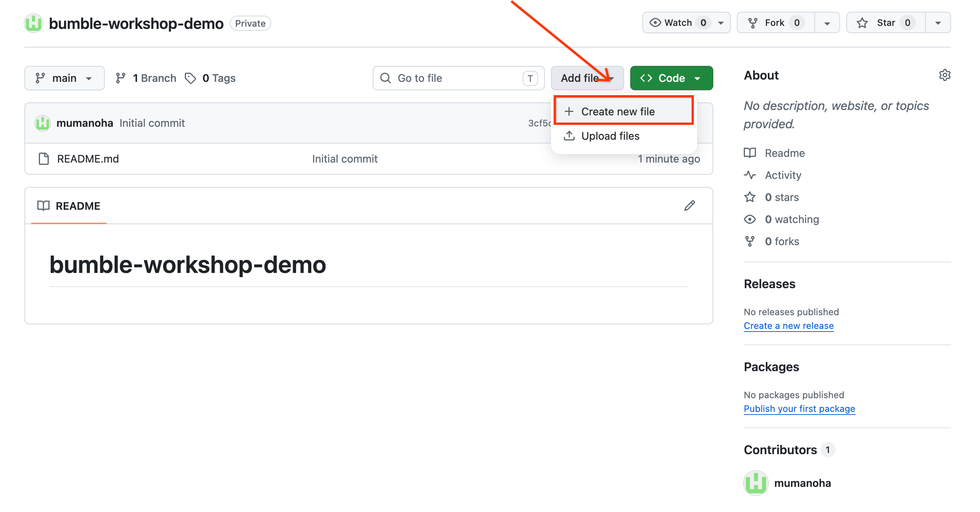Click Create a new release link

pos(788,326)
